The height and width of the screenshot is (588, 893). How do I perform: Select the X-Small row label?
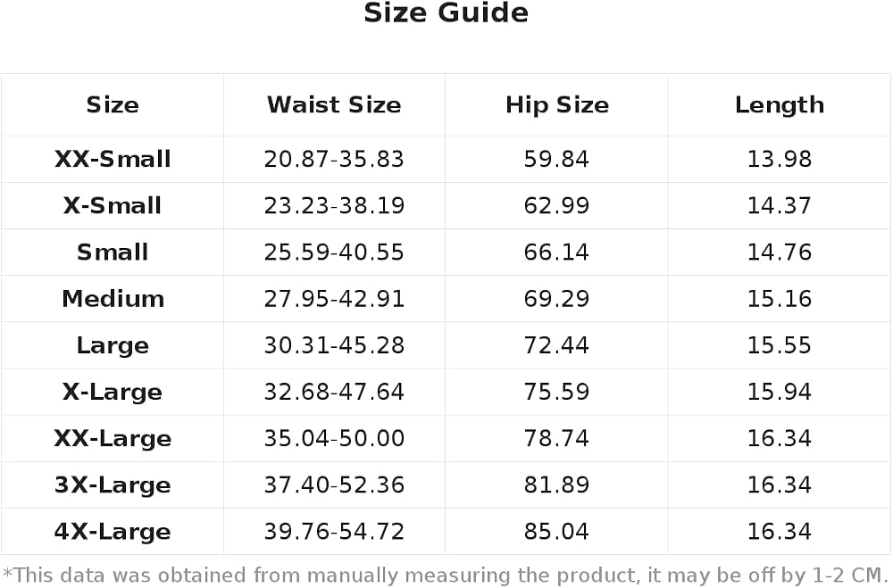point(113,205)
